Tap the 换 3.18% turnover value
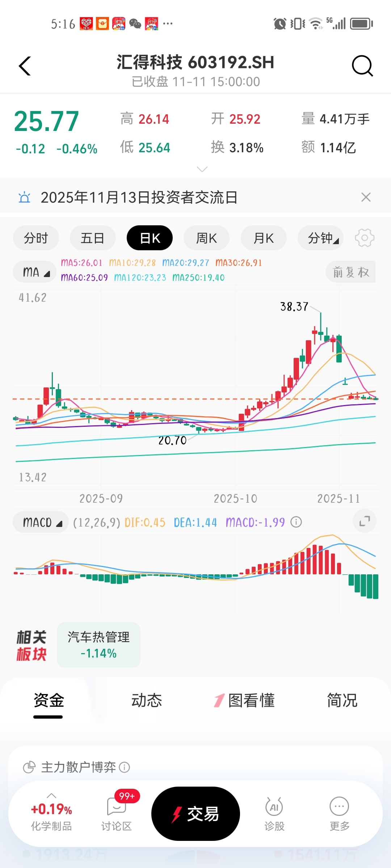 click(x=246, y=148)
